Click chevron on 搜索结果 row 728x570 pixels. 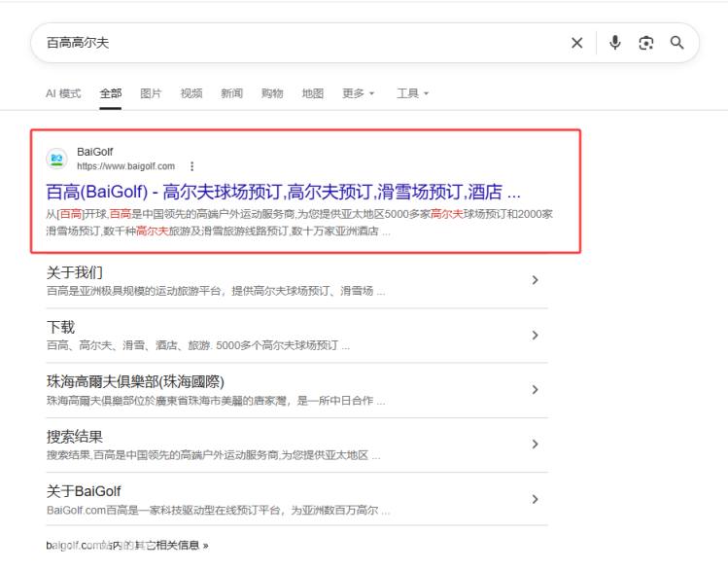coord(535,445)
